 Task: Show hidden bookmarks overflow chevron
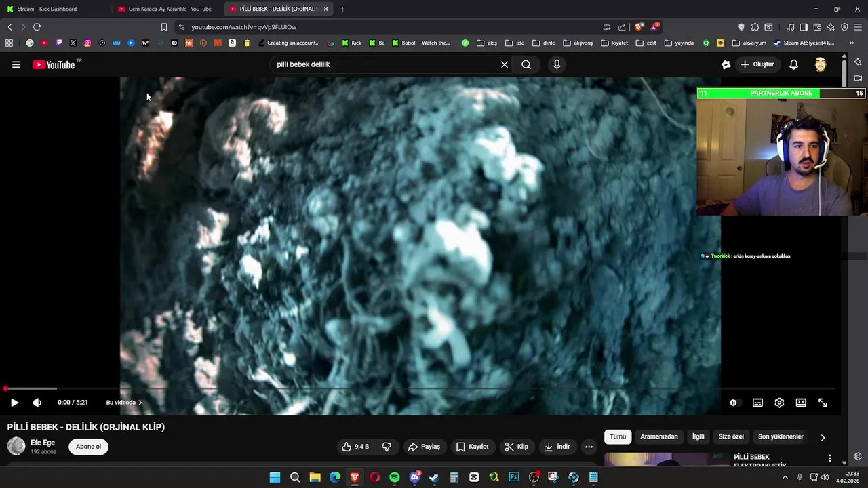pyautogui.click(x=852, y=43)
